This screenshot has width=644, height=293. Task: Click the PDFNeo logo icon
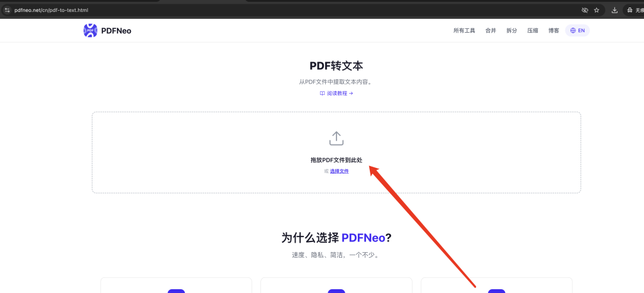(91, 30)
